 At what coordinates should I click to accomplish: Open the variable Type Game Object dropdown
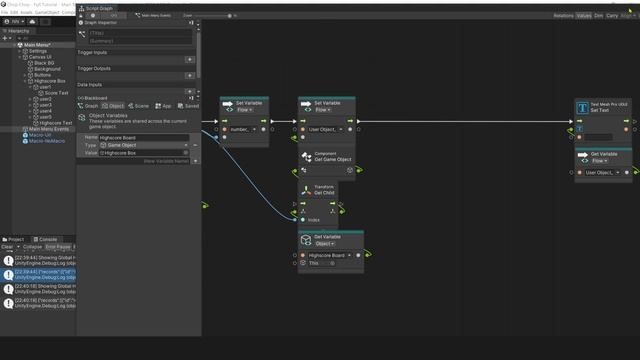click(x=144, y=145)
